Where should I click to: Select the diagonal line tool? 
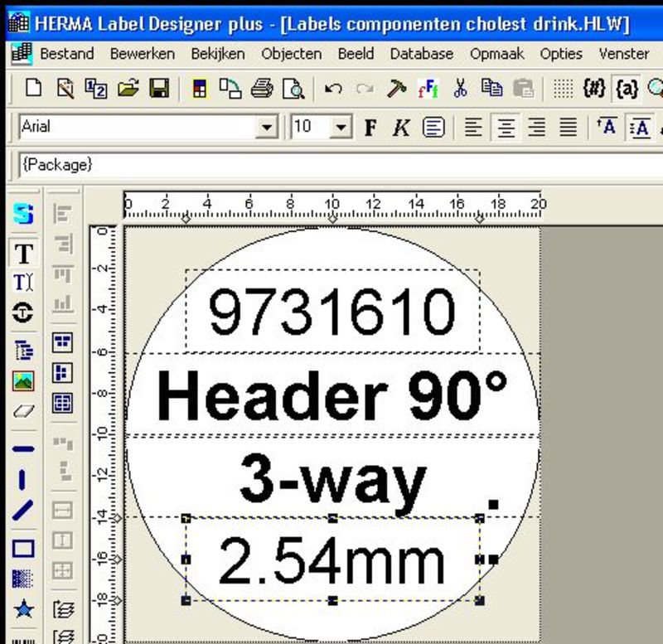click(23, 511)
